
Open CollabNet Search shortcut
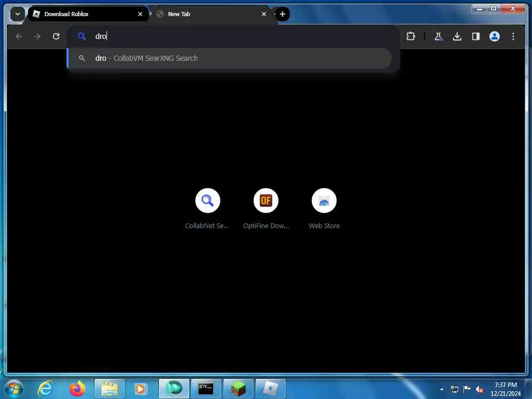[x=208, y=201]
